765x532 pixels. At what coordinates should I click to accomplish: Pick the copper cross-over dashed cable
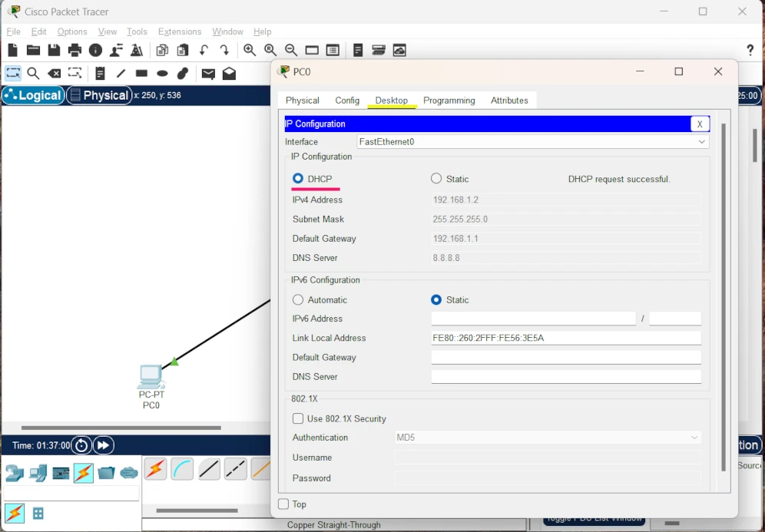(236, 470)
